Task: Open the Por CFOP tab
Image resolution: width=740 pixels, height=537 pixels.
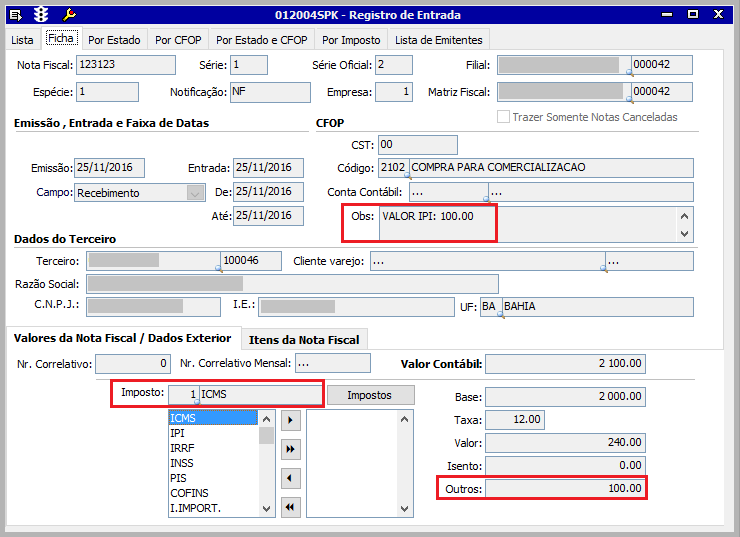Action: click(x=178, y=40)
